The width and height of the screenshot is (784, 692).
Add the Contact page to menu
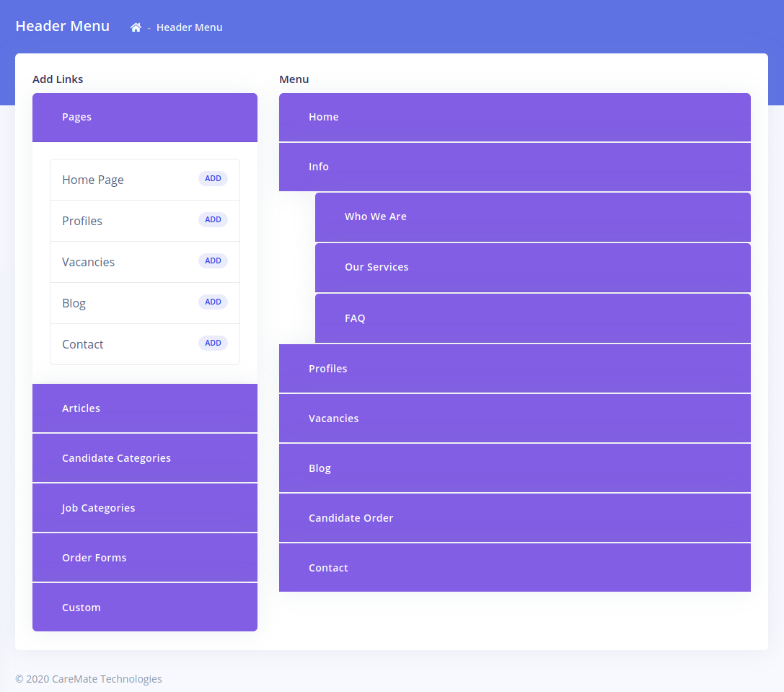[x=213, y=343]
